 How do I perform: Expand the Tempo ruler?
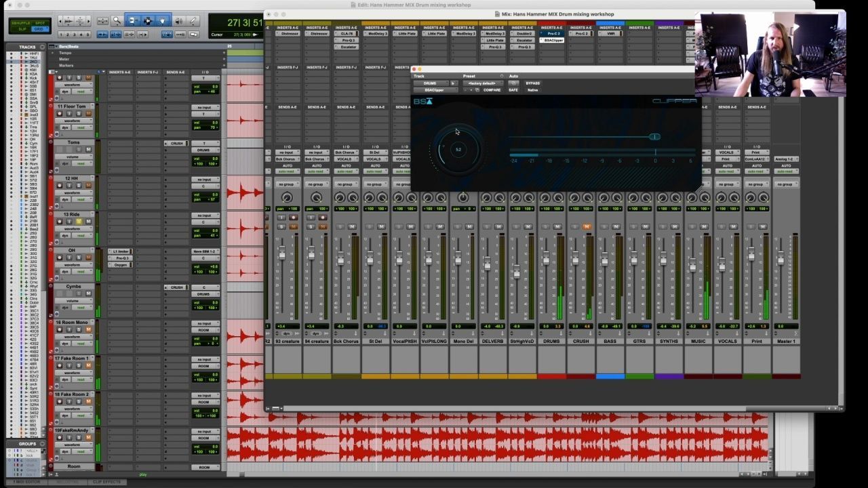[x=52, y=53]
